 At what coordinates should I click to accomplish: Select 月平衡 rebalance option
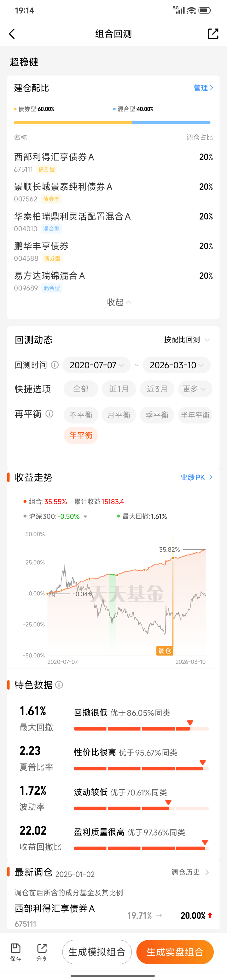pyautogui.click(x=119, y=415)
